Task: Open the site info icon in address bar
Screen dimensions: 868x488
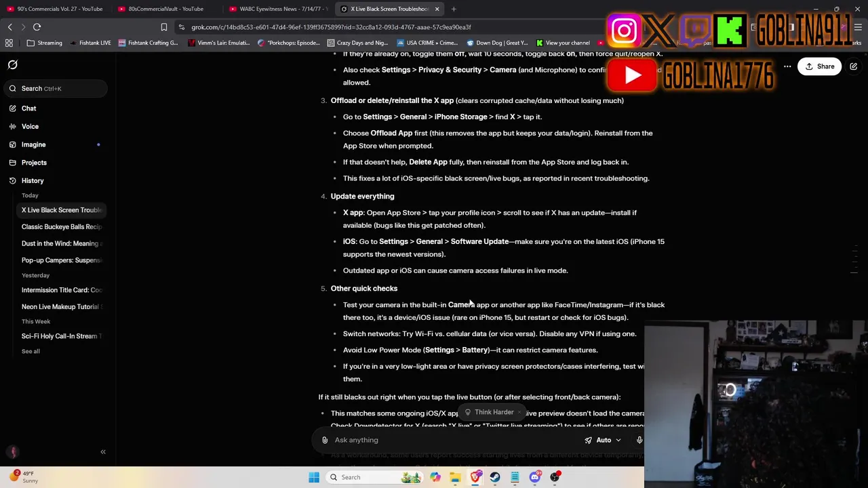Action: [x=182, y=27]
